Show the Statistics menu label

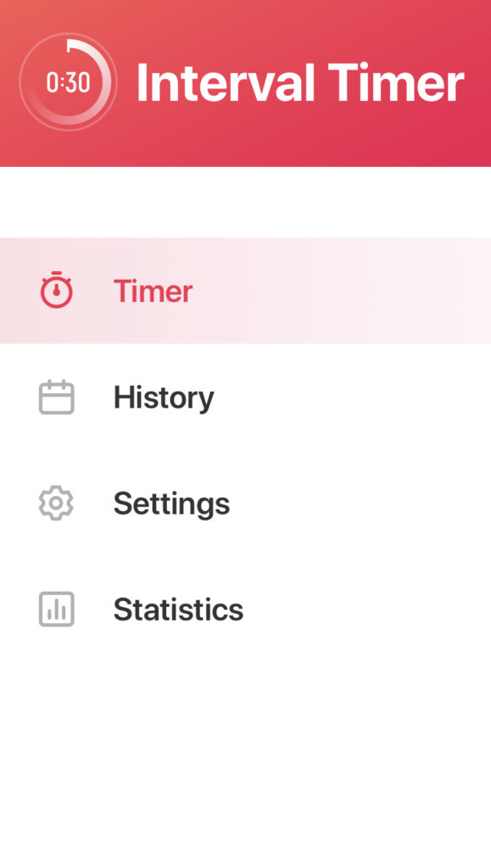[x=178, y=609]
